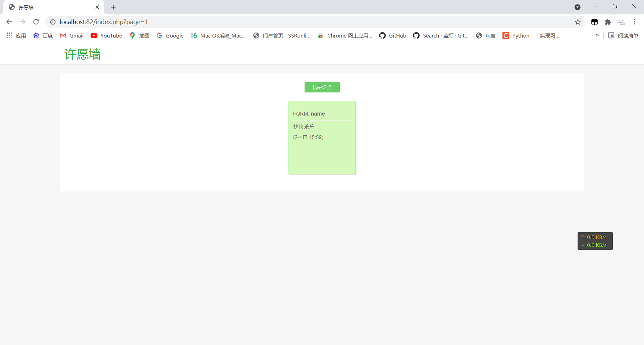Image resolution: width=644 pixels, height=345 pixels.
Task: Reload the current page
Action: [36, 22]
